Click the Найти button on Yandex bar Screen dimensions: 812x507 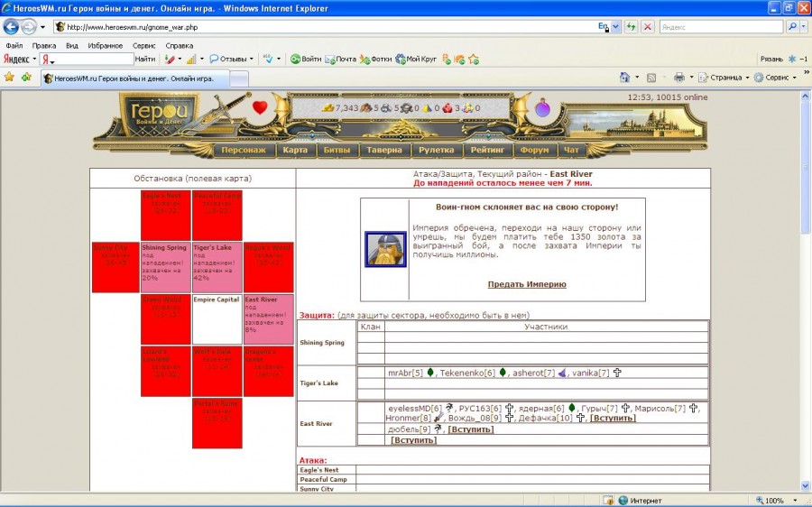145,59
